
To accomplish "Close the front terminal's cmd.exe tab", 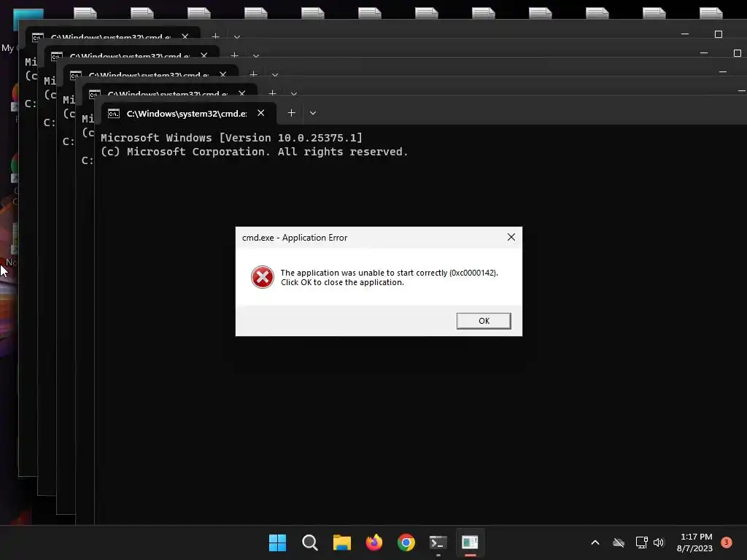I will coord(260,113).
